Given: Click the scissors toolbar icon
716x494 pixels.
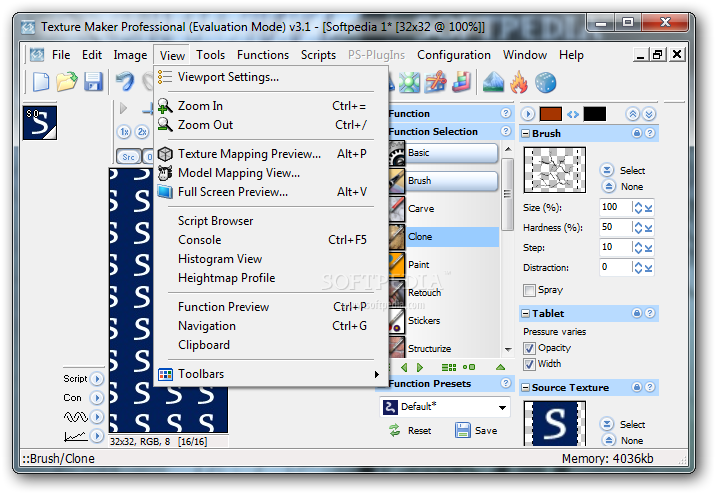Looking at the screenshot, I should [x=436, y=83].
